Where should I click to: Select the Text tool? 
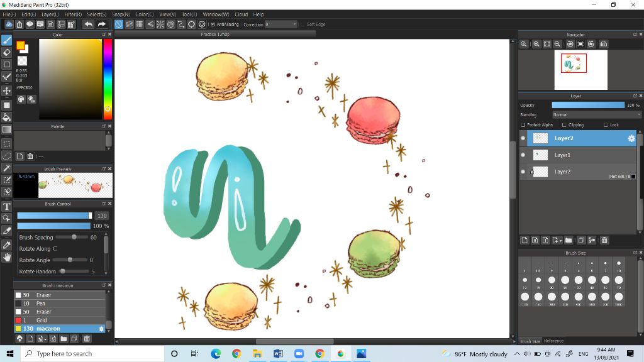tap(6, 206)
